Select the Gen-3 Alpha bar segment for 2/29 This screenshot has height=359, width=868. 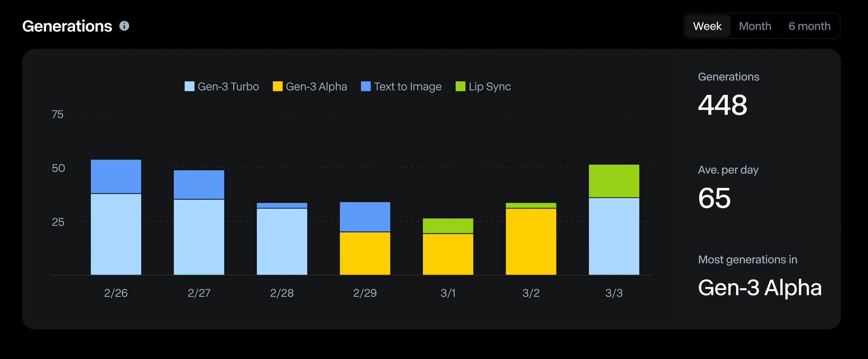(365, 253)
